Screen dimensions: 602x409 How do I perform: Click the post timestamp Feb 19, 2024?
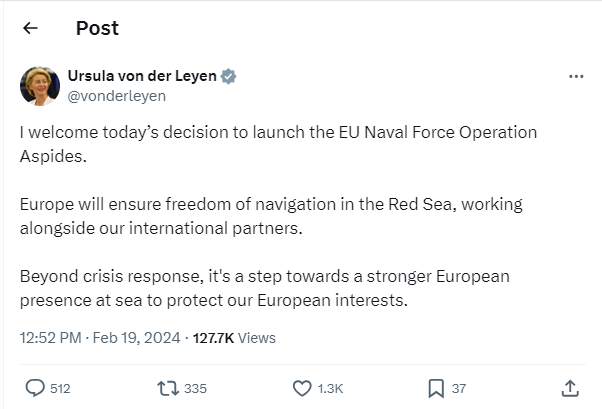tap(136, 338)
